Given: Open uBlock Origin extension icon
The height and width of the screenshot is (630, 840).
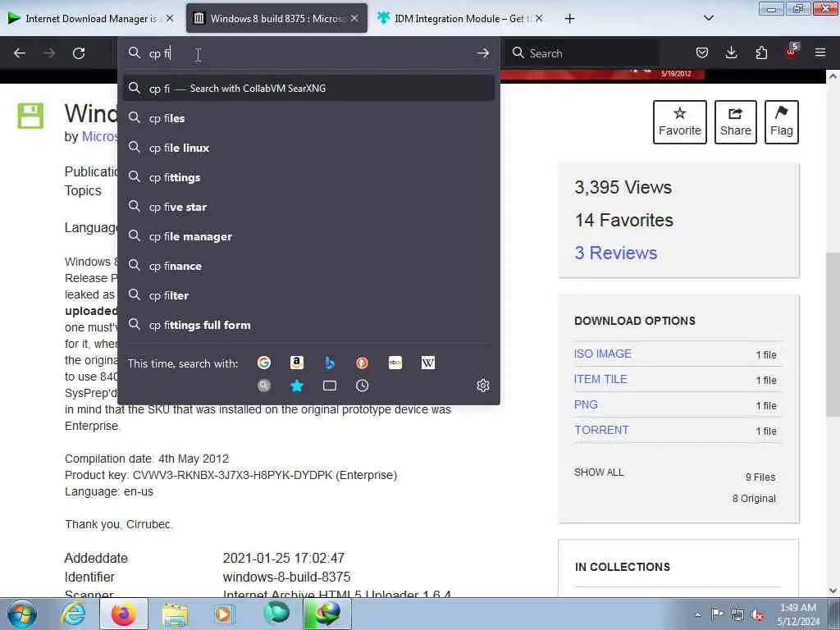Looking at the screenshot, I should 792,52.
